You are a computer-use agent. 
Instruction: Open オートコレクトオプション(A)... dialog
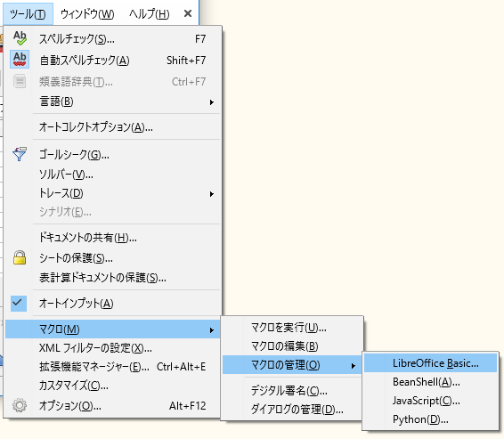point(112,127)
